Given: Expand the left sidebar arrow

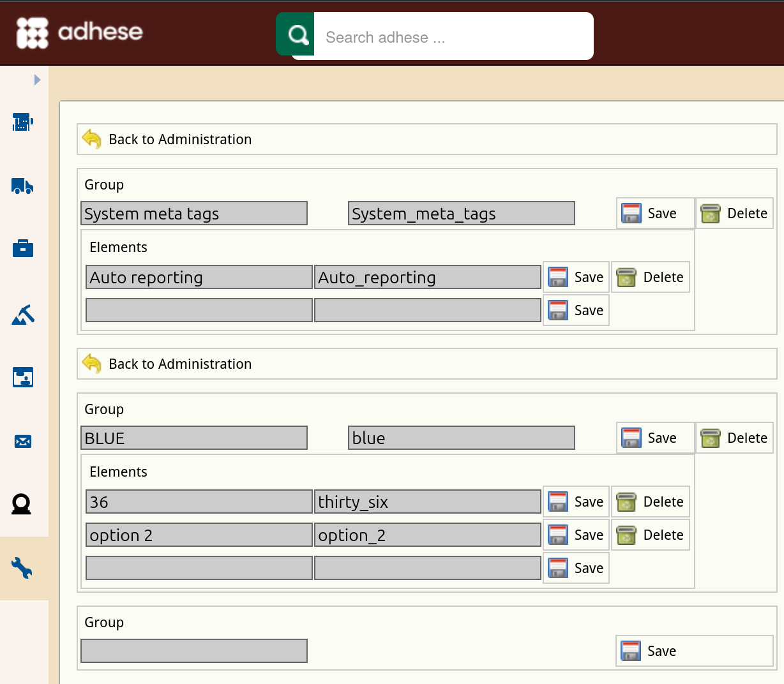Looking at the screenshot, I should (x=37, y=80).
